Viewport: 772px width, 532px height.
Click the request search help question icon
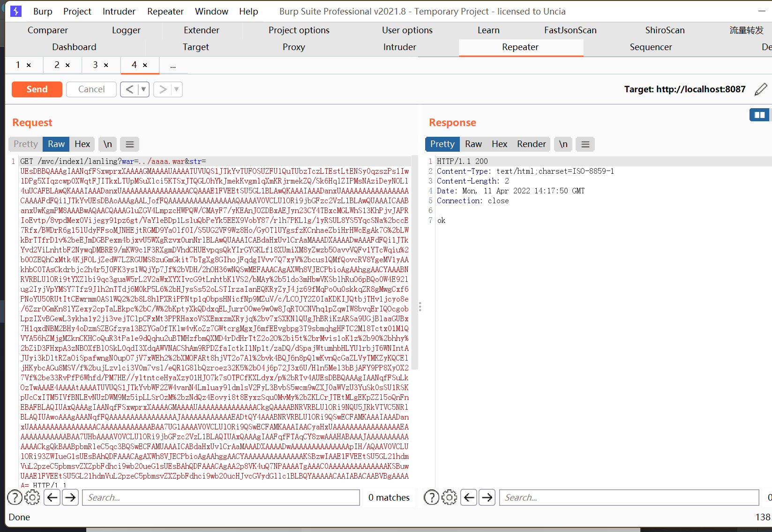pyautogui.click(x=15, y=497)
